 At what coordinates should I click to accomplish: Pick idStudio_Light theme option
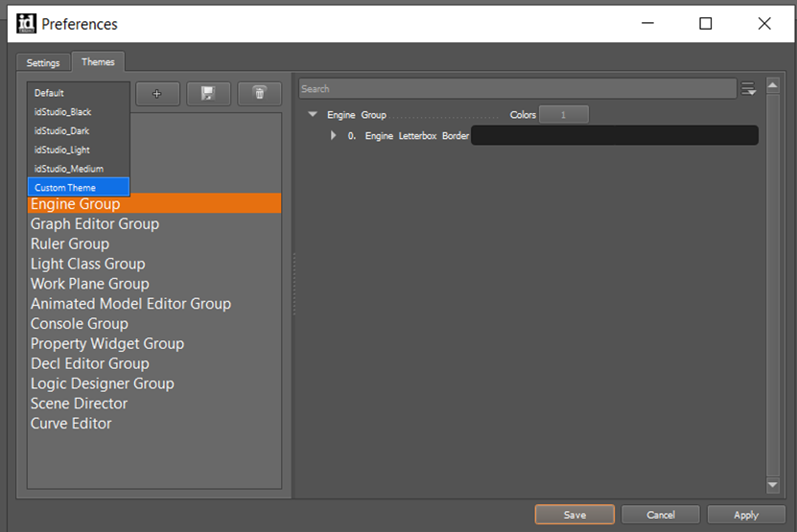79,150
